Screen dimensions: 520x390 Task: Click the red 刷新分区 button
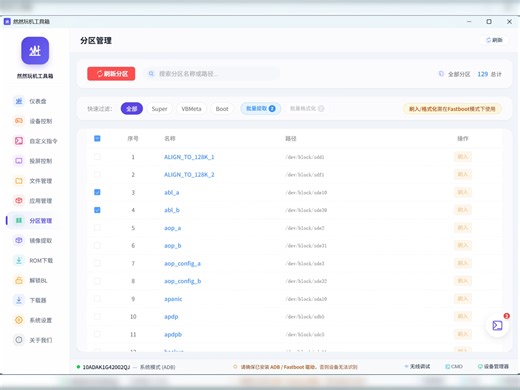(111, 74)
